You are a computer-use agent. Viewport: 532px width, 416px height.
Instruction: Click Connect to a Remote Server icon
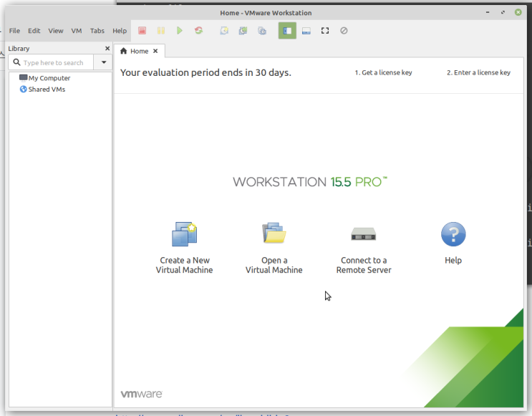(x=363, y=234)
